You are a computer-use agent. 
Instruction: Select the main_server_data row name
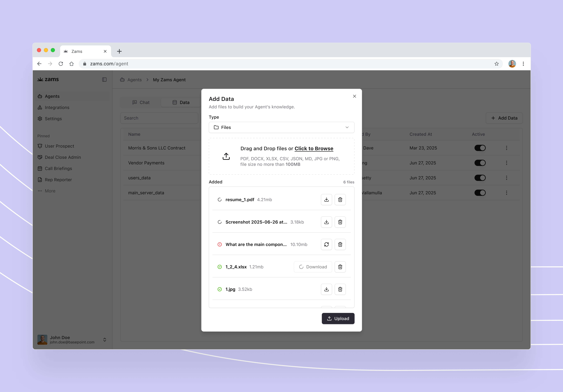pyautogui.click(x=146, y=193)
